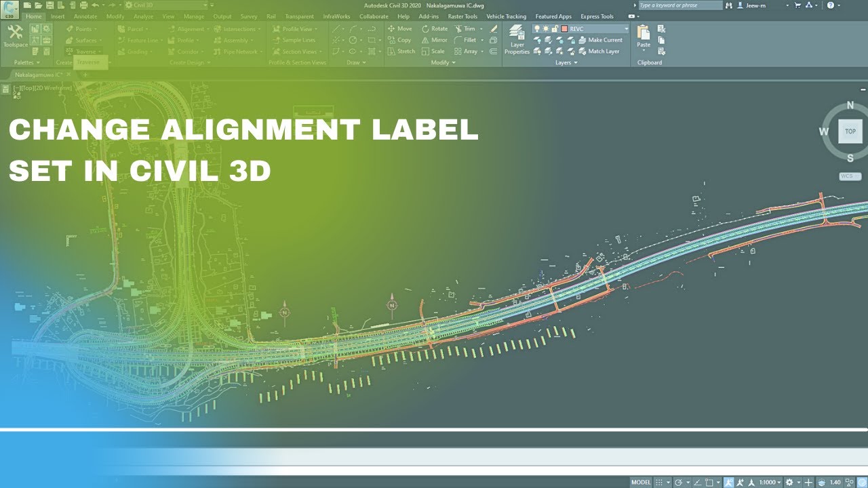Select the Circle draw tool
Image resolution: width=868 pixels, height=488 pixels.
pos(353,40)
